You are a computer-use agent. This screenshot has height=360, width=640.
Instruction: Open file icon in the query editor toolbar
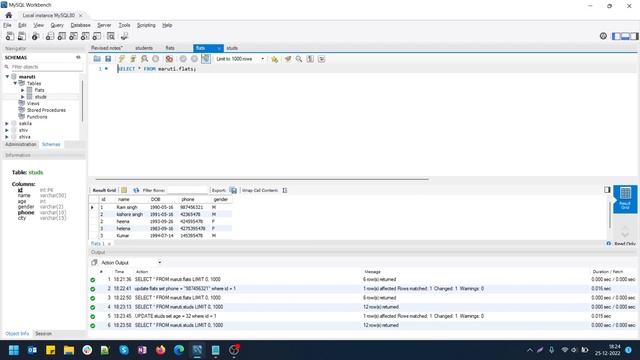(x=97, y=59)
